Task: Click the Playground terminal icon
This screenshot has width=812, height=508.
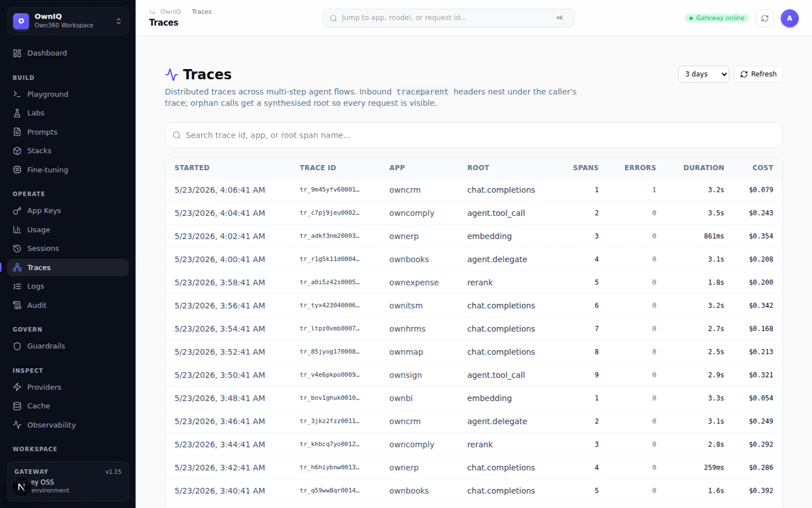Action: (x=17, y=94)
